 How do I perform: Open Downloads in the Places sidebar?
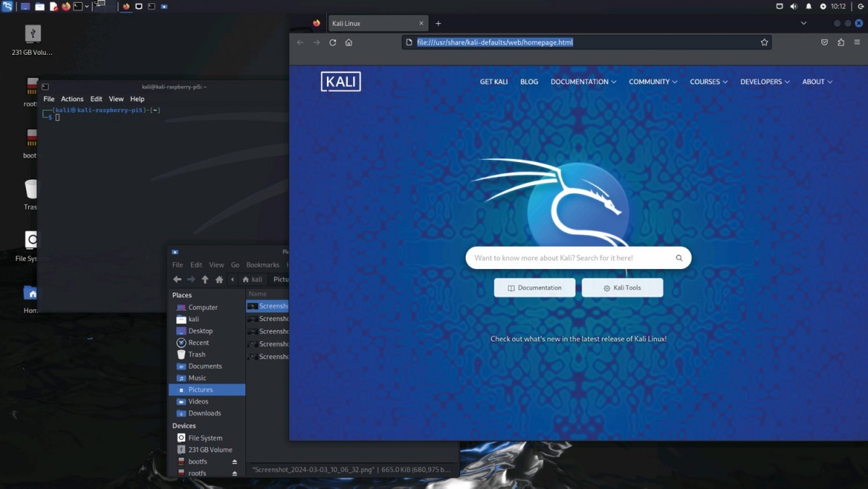(206, 413)
